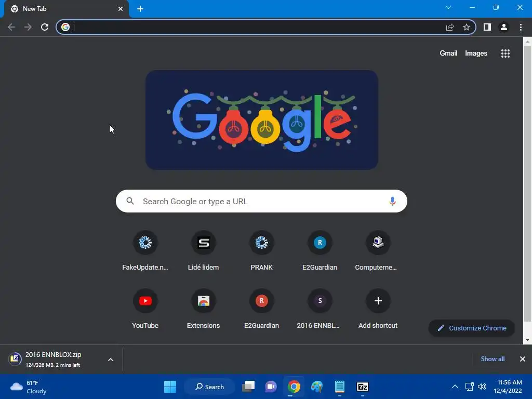Click Customize Chrome button

(x=472, y=328)
